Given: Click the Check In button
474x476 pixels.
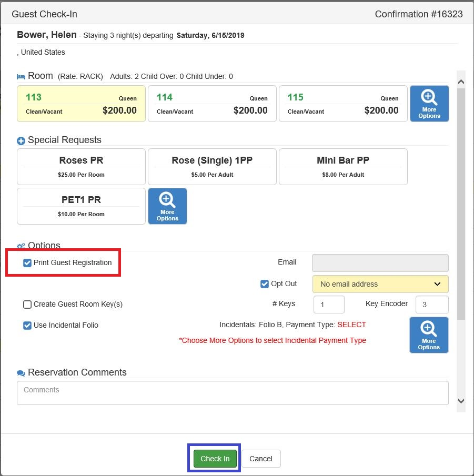Looking at the screenshot, I should 214,458.
